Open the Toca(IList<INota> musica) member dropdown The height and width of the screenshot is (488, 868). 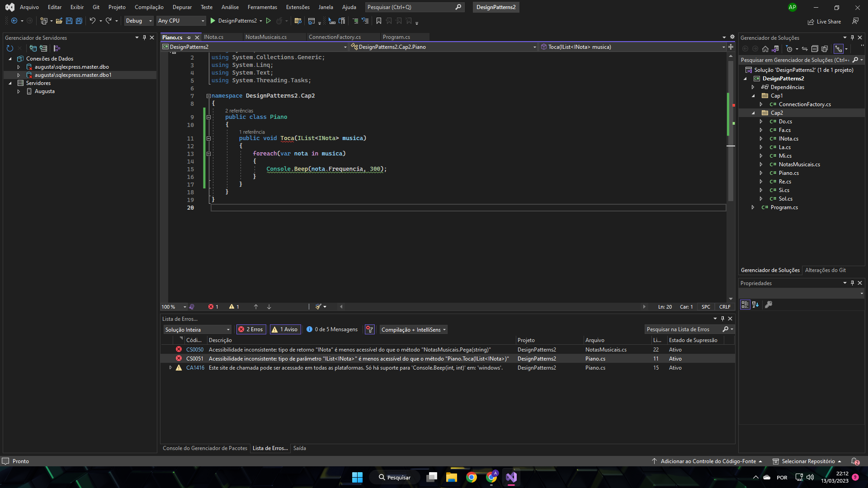point(633,47)
